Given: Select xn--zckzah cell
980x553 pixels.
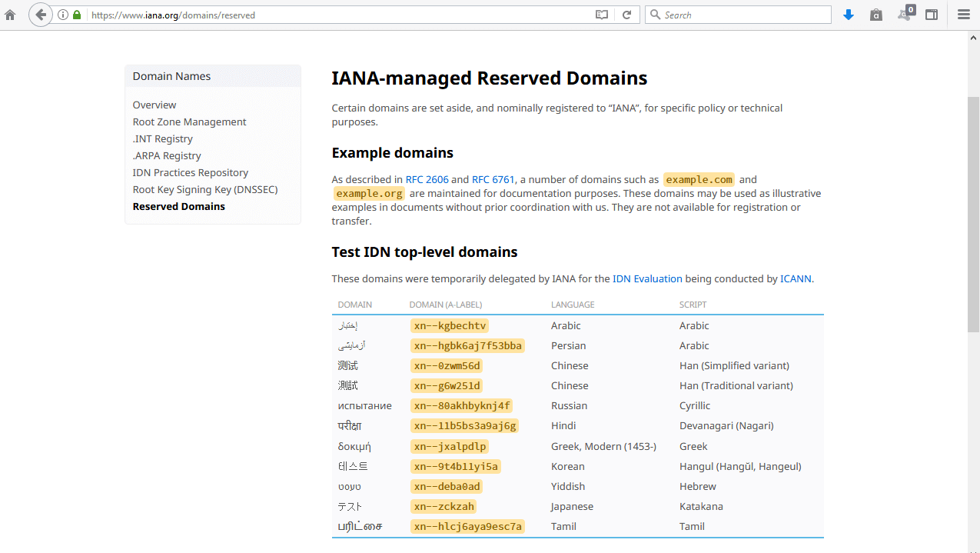Looking at the screenshot, I should [x=443, y=506].
